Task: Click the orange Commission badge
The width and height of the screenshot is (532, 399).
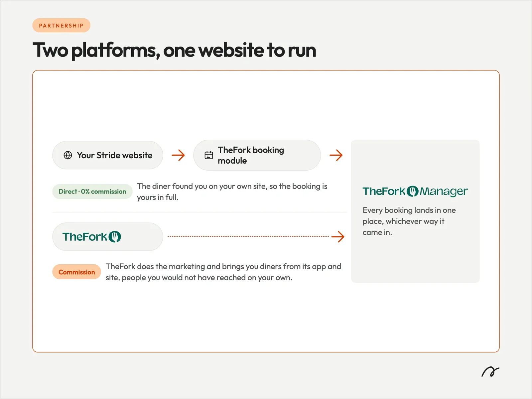Action: pos(77,272)
